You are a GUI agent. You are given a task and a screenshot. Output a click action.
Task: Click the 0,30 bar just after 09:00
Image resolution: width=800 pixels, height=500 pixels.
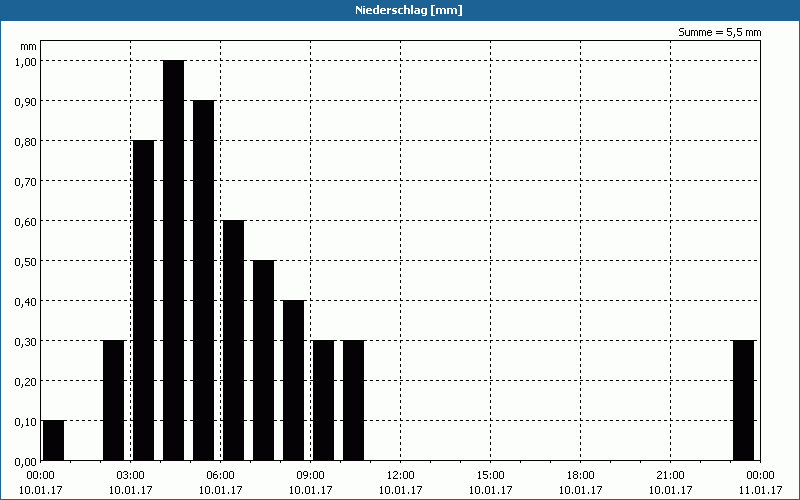pos(323,401)
